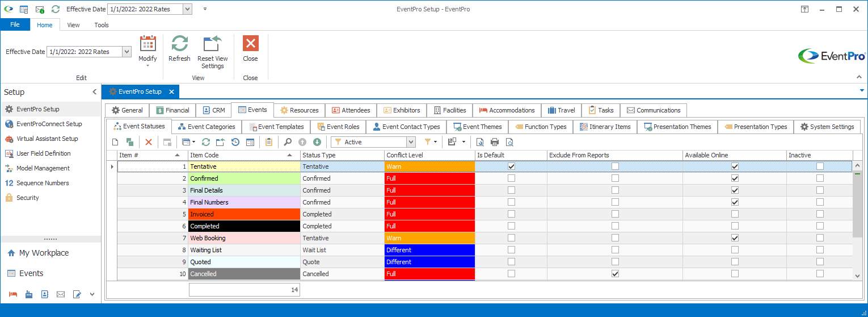868x317 pixels.
Task: Sort by Item Code column header
Action: (x=244, y=155)
